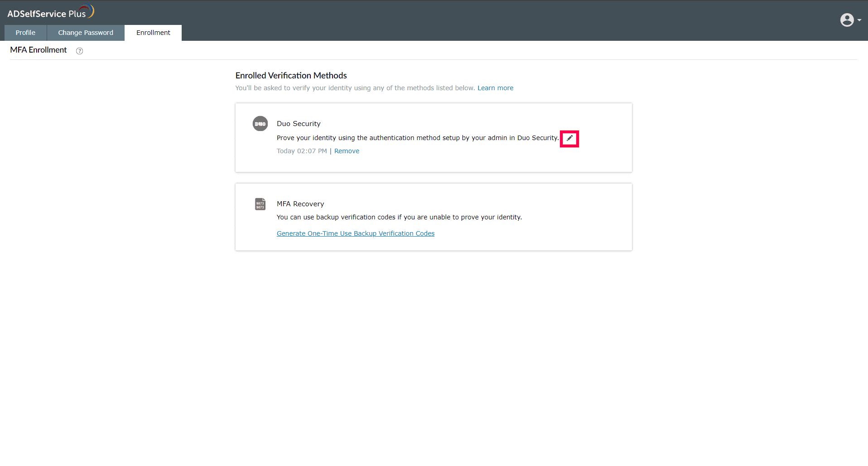Image resolution: width=868 pixels, height=466 pixels.
Task: Click the Duo Security description sentence
Action: coord(418,138)
